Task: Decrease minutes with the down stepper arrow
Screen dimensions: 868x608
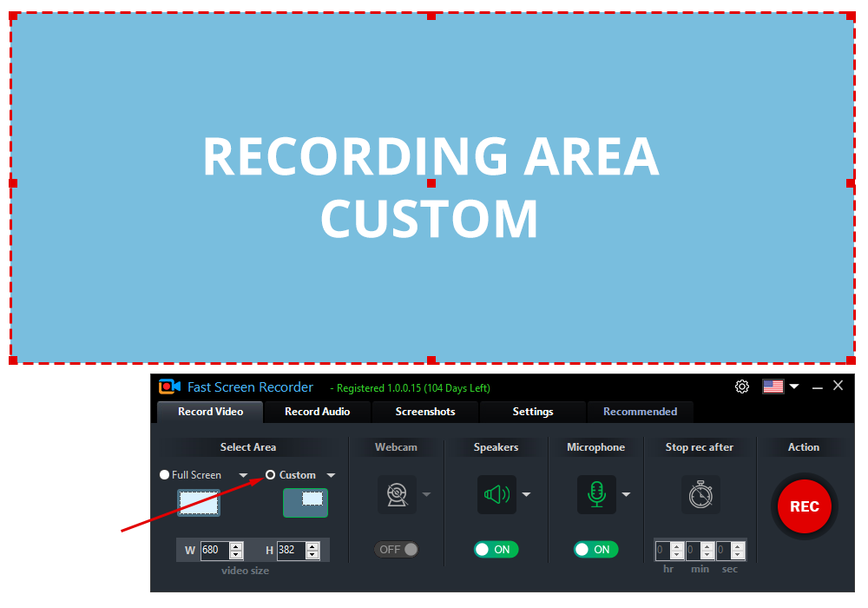Action: click(707, 554)
